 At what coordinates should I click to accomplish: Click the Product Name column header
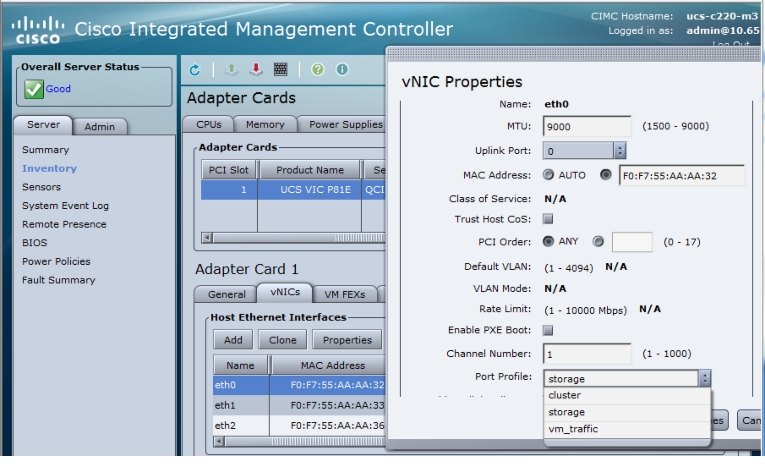(310, 170)
